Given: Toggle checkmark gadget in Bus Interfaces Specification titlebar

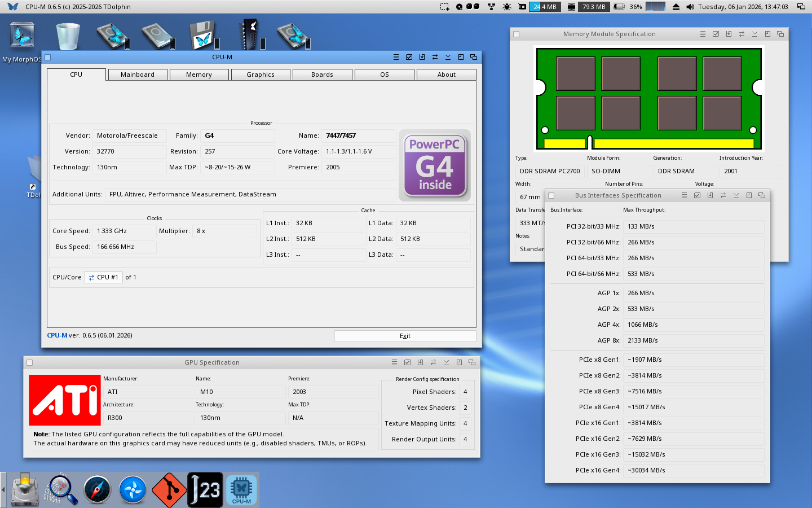Looking at the screenshot, I should (x=697, y=195).
